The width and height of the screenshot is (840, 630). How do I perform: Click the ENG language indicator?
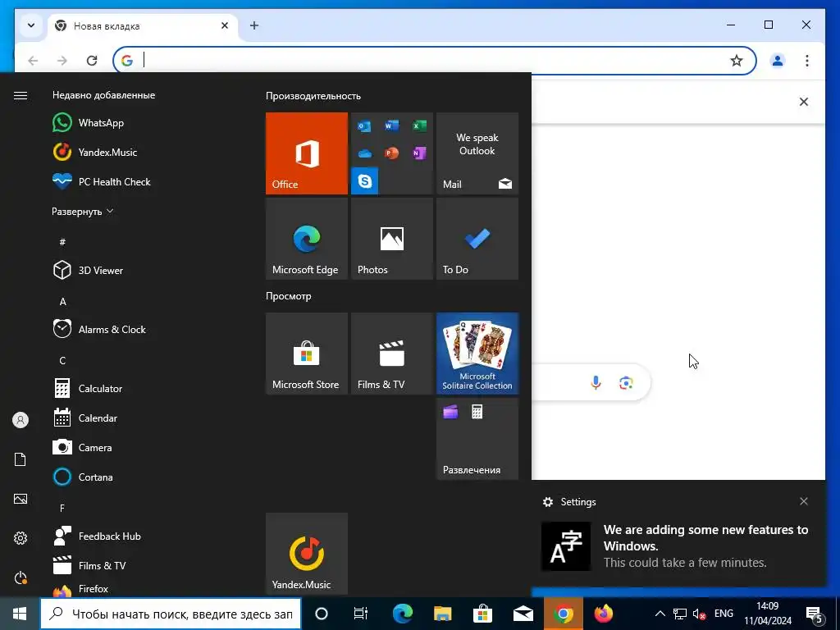724,614
